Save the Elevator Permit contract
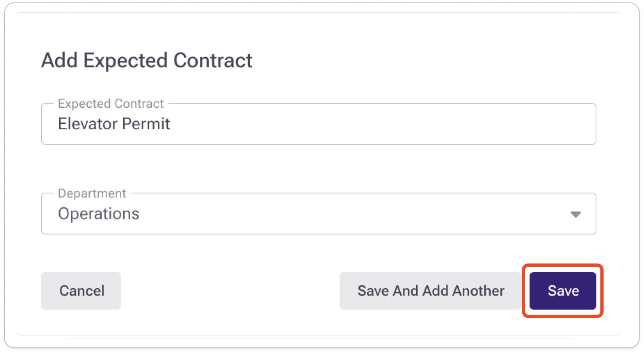 563,291
